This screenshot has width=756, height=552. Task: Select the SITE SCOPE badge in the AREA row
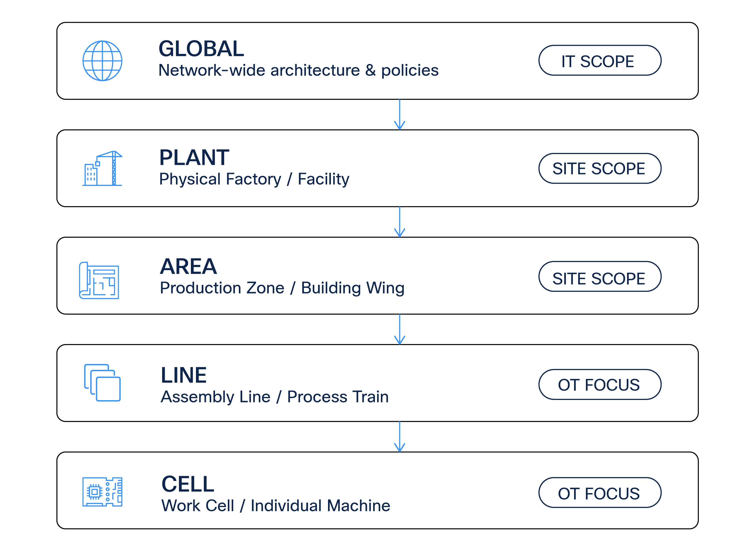click(599, 277)
